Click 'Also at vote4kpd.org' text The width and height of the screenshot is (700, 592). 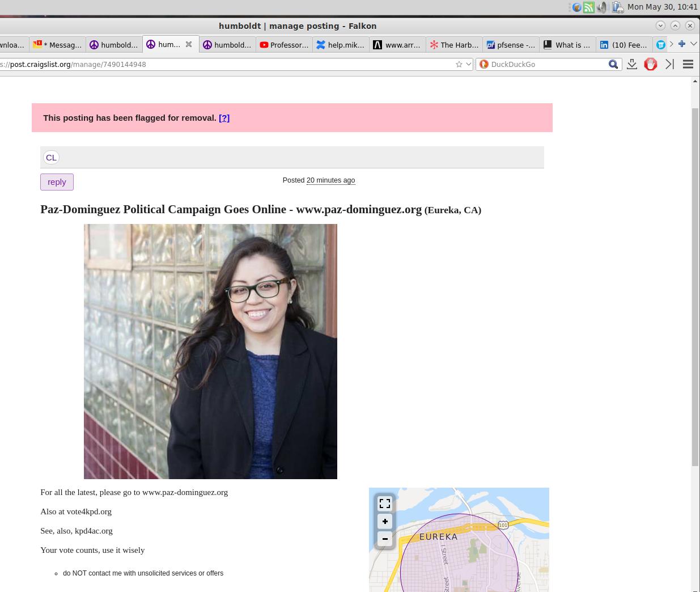point(76,511)
